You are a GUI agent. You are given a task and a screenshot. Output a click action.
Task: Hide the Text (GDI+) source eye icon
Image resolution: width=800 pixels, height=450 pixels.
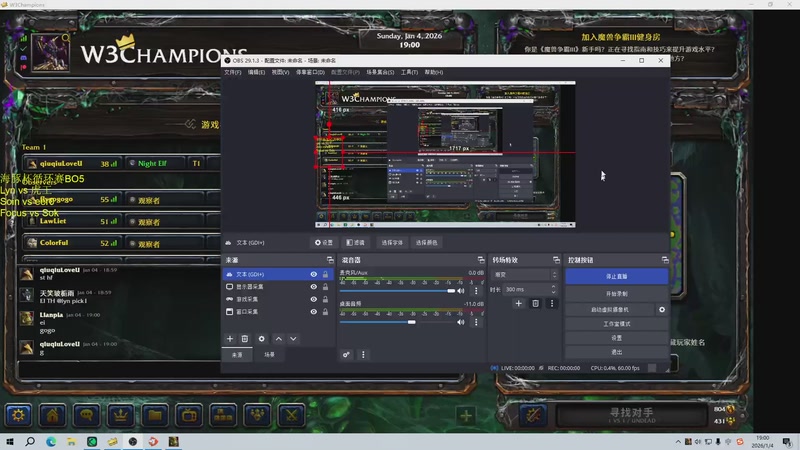click(314, 274)
